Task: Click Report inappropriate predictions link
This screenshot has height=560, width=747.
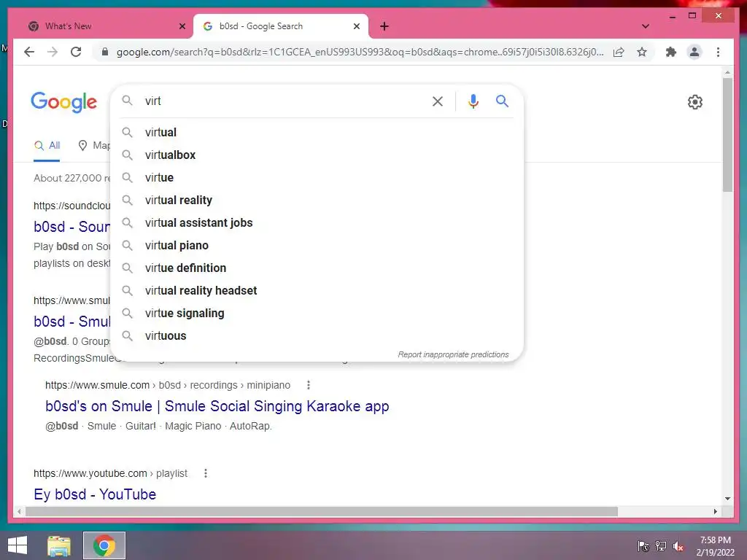Action: [453, 355]
